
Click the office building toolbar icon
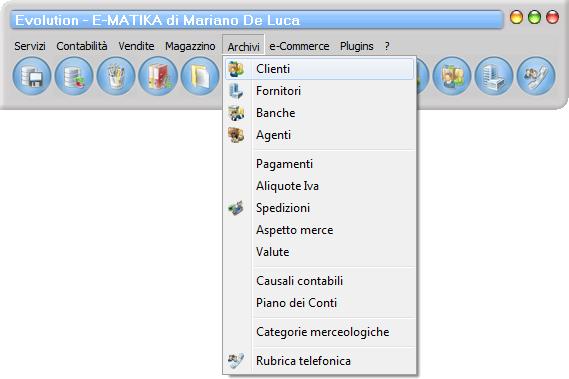point(494,76)
